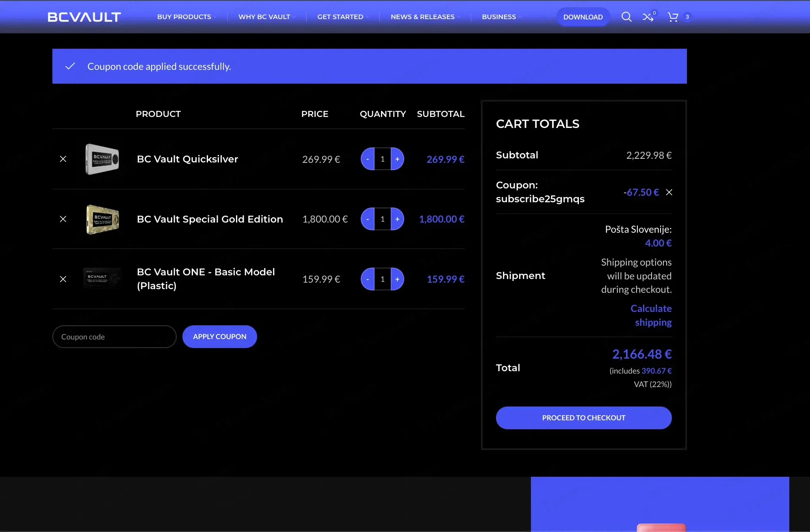
Task: Select the 159.99 € price in BC Vault ONE row
Action: click(x=321, y=279)
